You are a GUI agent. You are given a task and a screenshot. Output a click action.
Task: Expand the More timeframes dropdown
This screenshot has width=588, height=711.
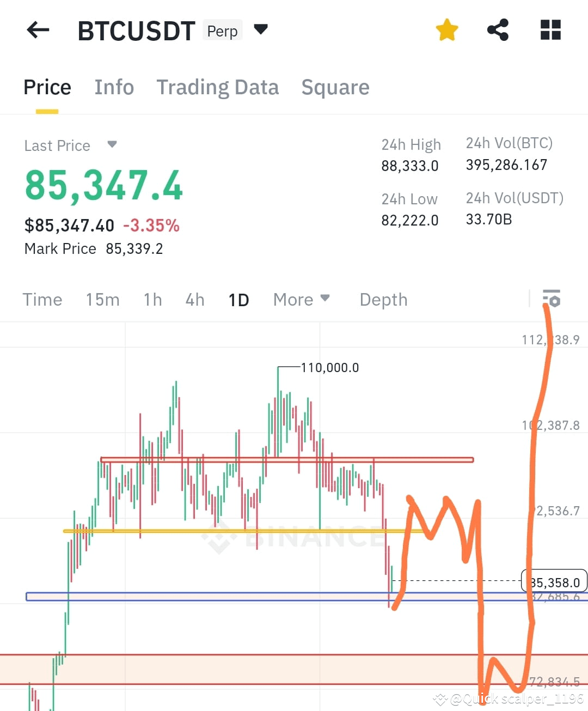[x=301, y=299]
